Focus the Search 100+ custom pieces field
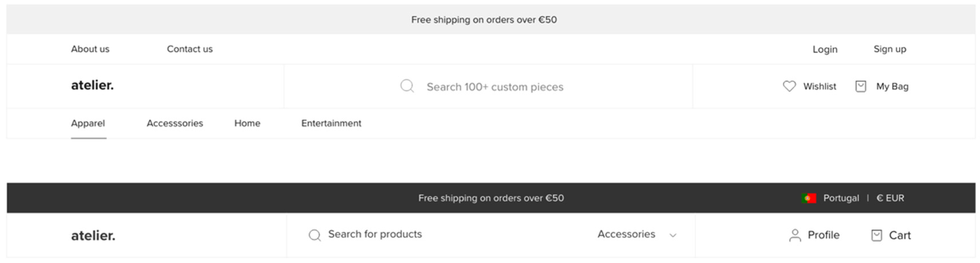 495,87
